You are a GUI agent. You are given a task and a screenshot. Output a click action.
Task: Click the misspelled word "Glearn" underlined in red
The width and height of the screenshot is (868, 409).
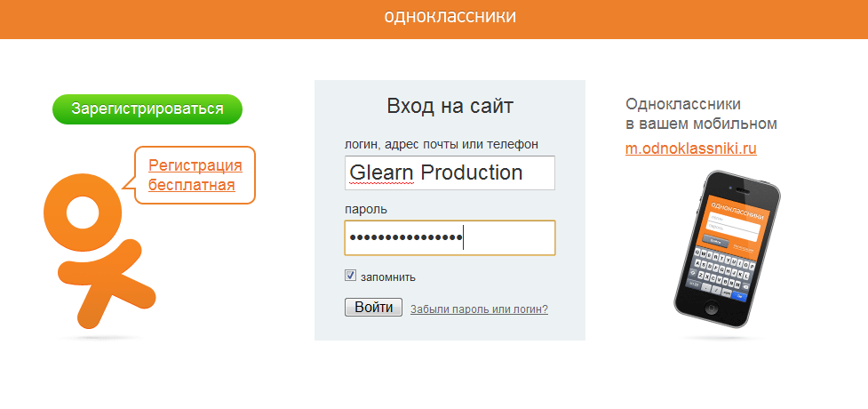pyautogui.click(x=382, y=172)
